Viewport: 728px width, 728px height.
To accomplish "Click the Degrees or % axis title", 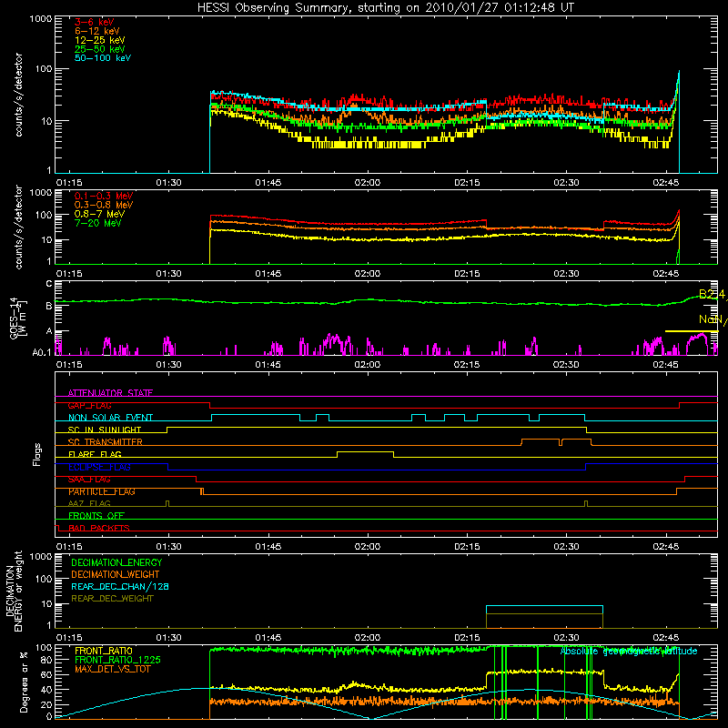I will pos(23,682).
